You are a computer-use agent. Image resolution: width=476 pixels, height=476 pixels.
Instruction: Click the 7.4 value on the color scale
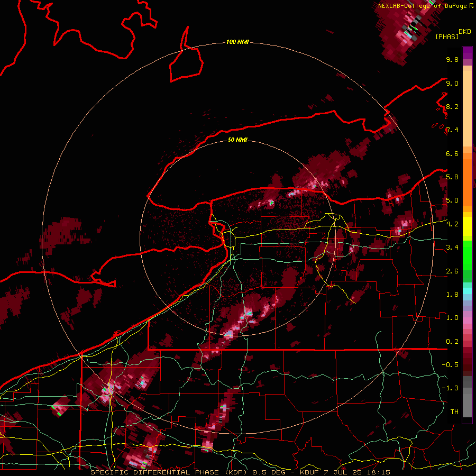[x=452, y=130]
